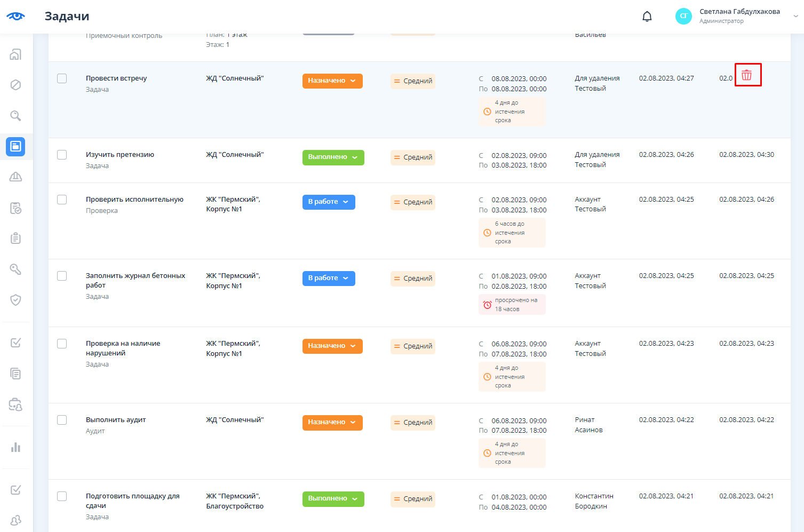Click the overdue "просрочено на 18 часов" badge

512,305
